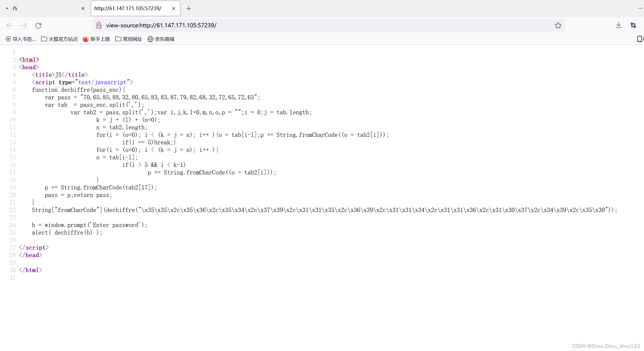Open the 火狐官方站点 bookmark folder
The image size is (644, 351).
click(59, 39)
